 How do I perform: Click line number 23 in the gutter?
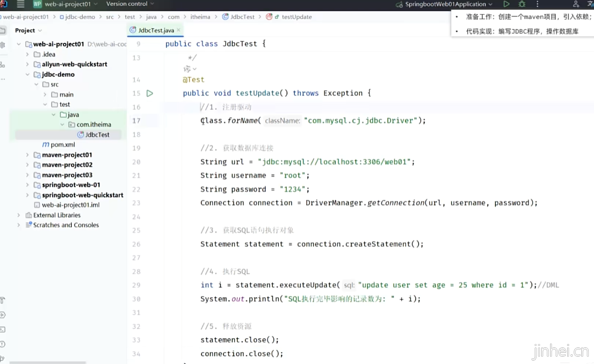pyautogui.click(x=136, y=203)
